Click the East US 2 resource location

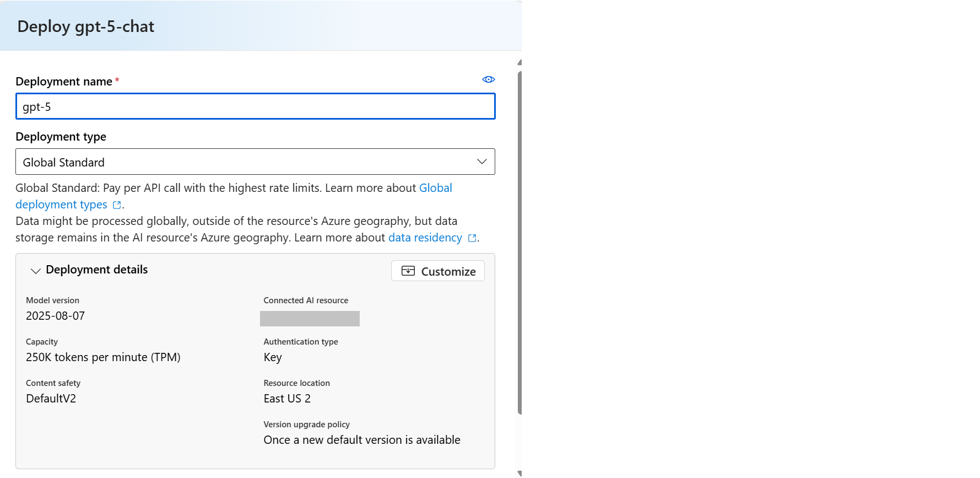click(x=287, y=399)
